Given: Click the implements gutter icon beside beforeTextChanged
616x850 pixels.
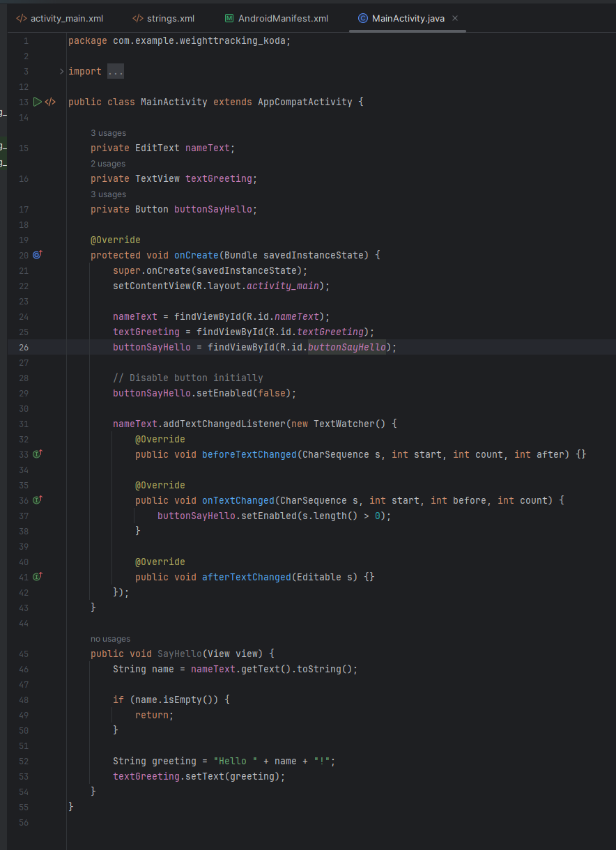Looking at the screenshot, I should pos(38,454).
